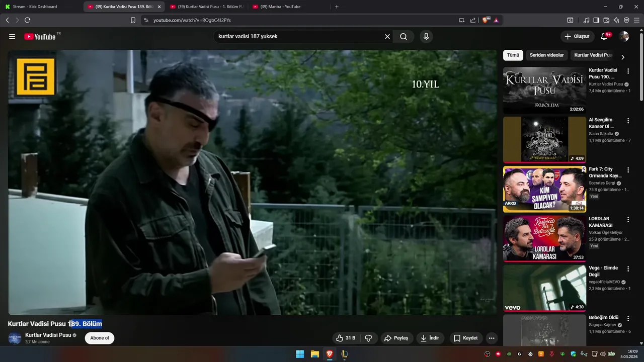Image resolution: width=644 pixels, height=362 pixels.
Task: Open Kurtlar Vadisi Pusu 190. Bölüm thumbnail
Action: coord(544,90)
